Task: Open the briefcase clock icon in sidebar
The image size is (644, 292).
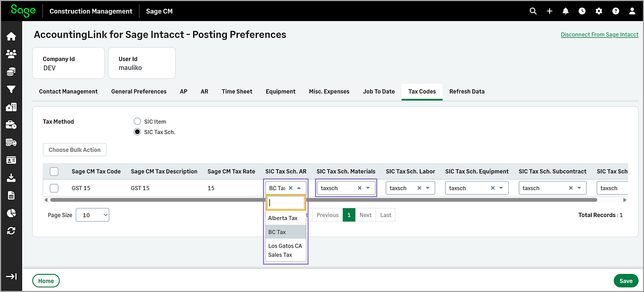Action: [x=11, y=125]
